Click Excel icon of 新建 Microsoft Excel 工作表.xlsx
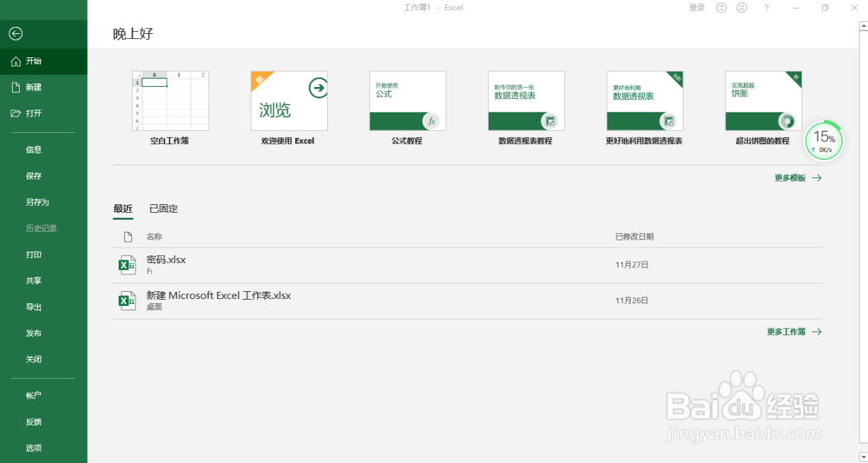 coord(128,301)
